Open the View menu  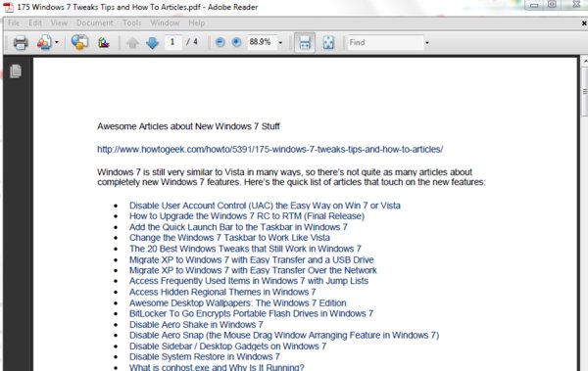[x=59, y=23]
